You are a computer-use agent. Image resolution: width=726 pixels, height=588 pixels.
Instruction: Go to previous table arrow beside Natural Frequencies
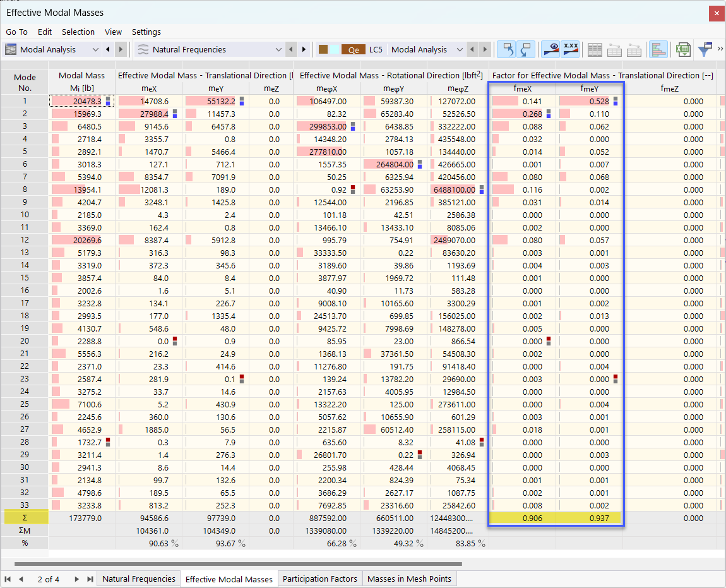tap(291, 50)
